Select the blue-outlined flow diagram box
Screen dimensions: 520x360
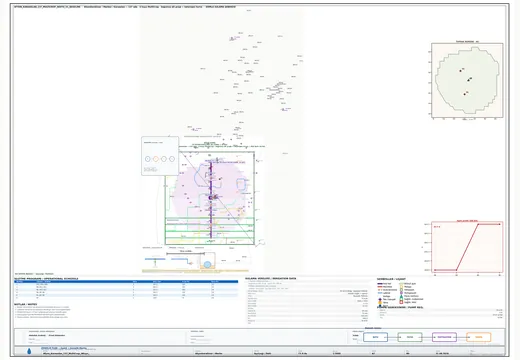(375, 337)
